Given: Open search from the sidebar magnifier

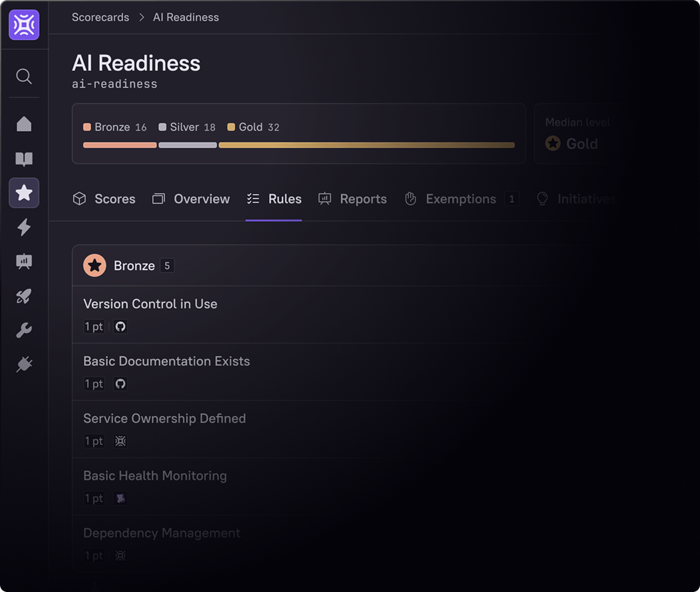Looking at the screenshot, I should [x=24, y=77].
